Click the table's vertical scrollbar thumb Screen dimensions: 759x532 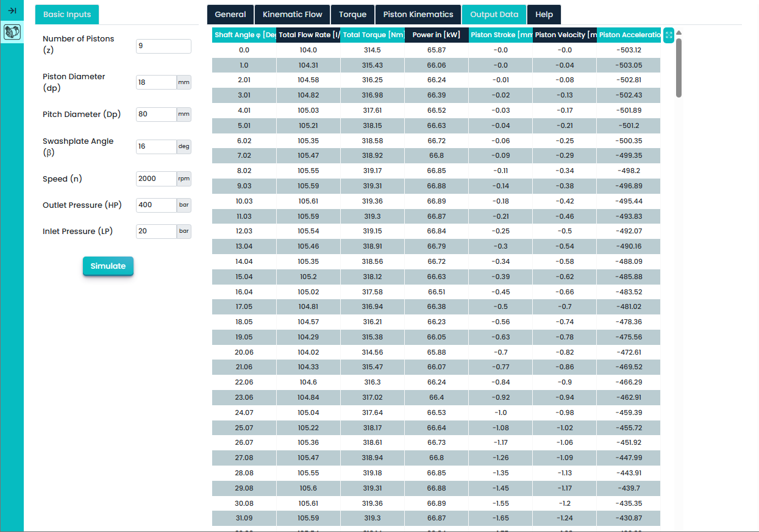679,67
